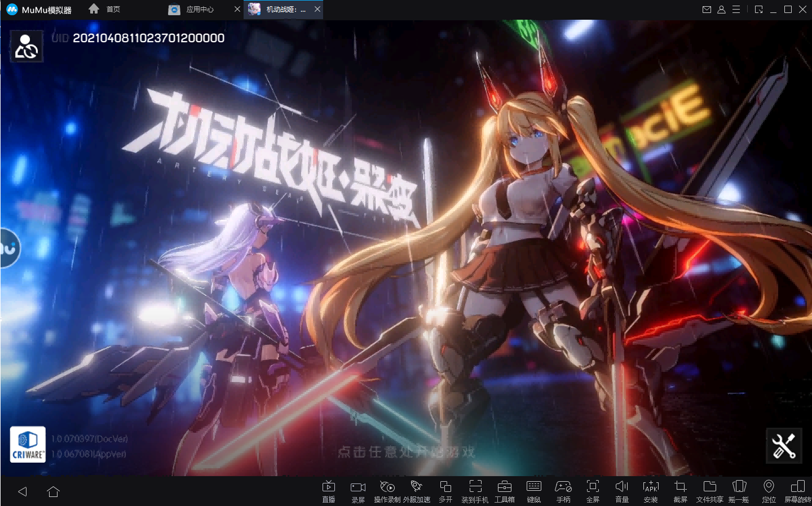The image size is (812, 506).
Task: Open 外服加速 accelerator
Action: click(417, 491)
